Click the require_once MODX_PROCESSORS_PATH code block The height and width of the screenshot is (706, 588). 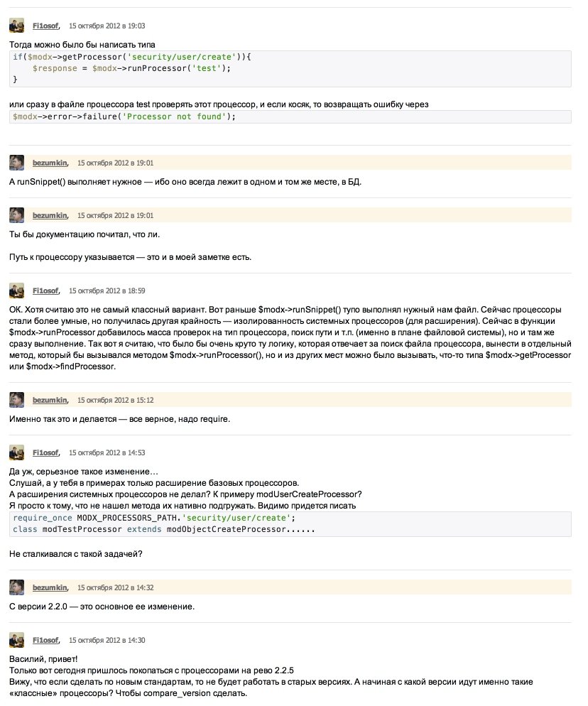pyautogui.click(x=290, y=523)
